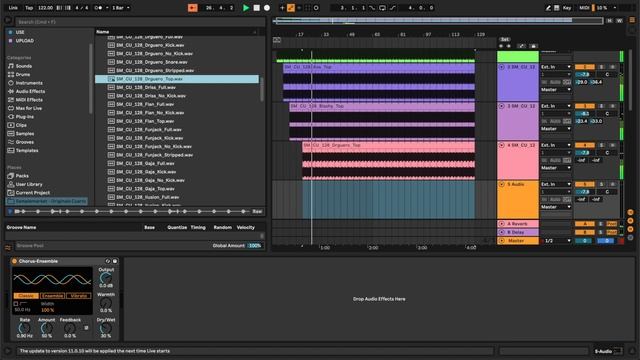Toggle the metronome button
This screenshot has height=360, width=640.
[x=98, y=8]
